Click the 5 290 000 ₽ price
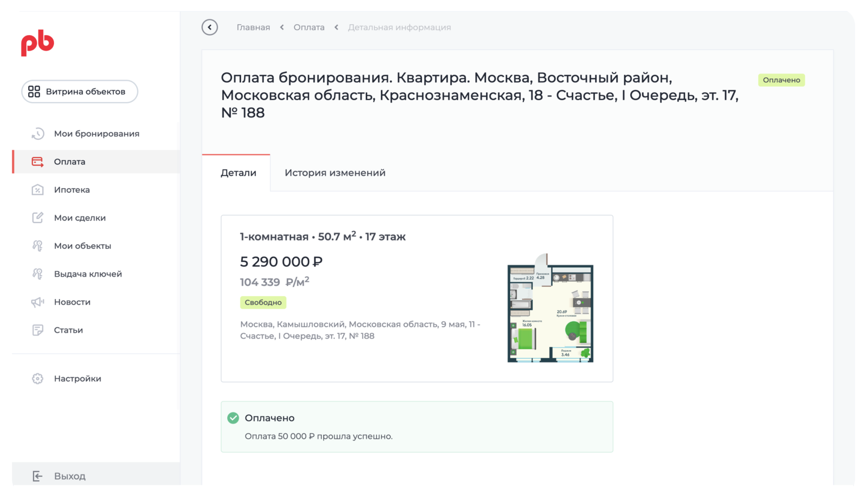Image resolution: width=866 pixels, height=504 pixels. click(281, 262)
